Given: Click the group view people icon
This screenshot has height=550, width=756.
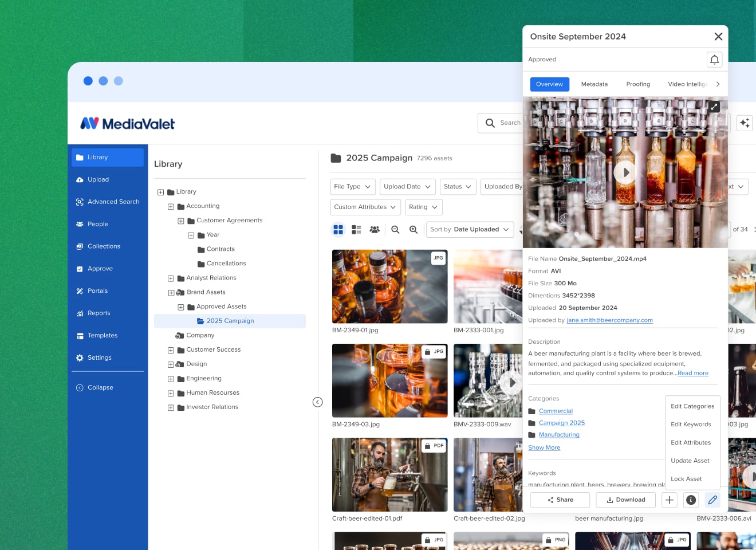Looking at the screenshot, I should click(375, 230).
